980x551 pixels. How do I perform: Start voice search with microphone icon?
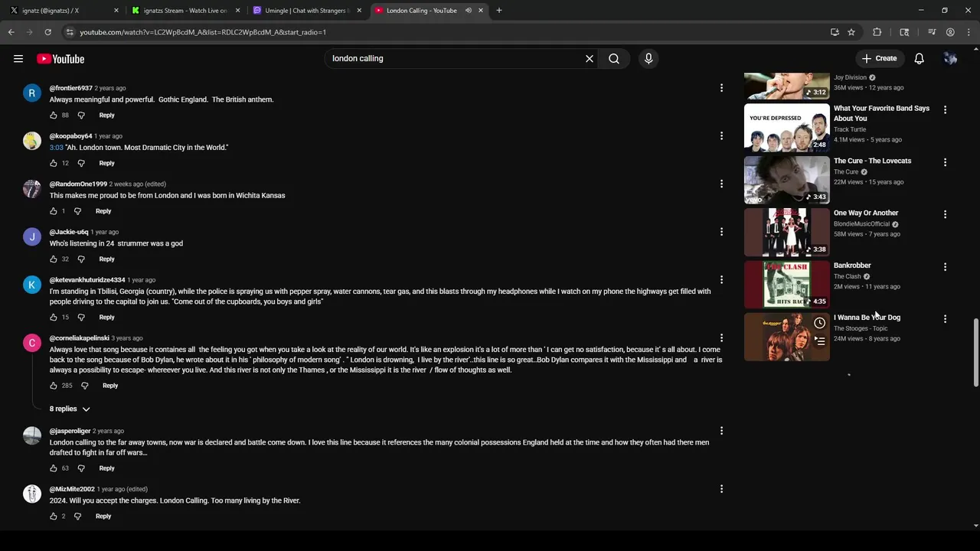pos(648,58)
